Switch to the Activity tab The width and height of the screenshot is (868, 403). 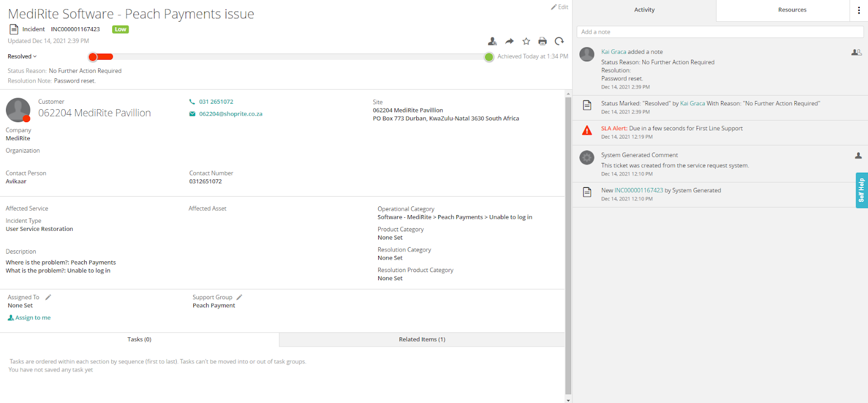pyautogui.click(x=644, y=10)
